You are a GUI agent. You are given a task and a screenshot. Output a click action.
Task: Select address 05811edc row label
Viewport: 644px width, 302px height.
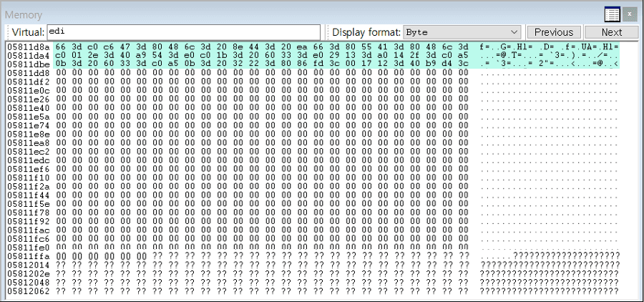(29, 160)
